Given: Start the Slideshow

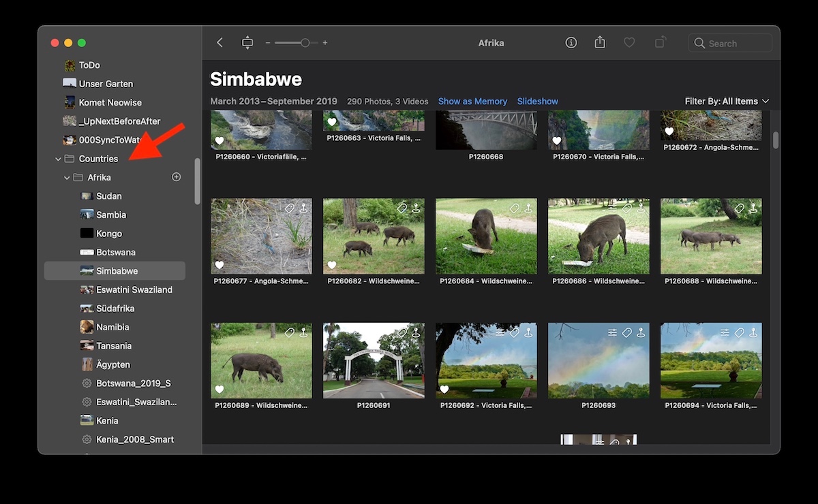Looking at the screenshot, I should (537, 101).
